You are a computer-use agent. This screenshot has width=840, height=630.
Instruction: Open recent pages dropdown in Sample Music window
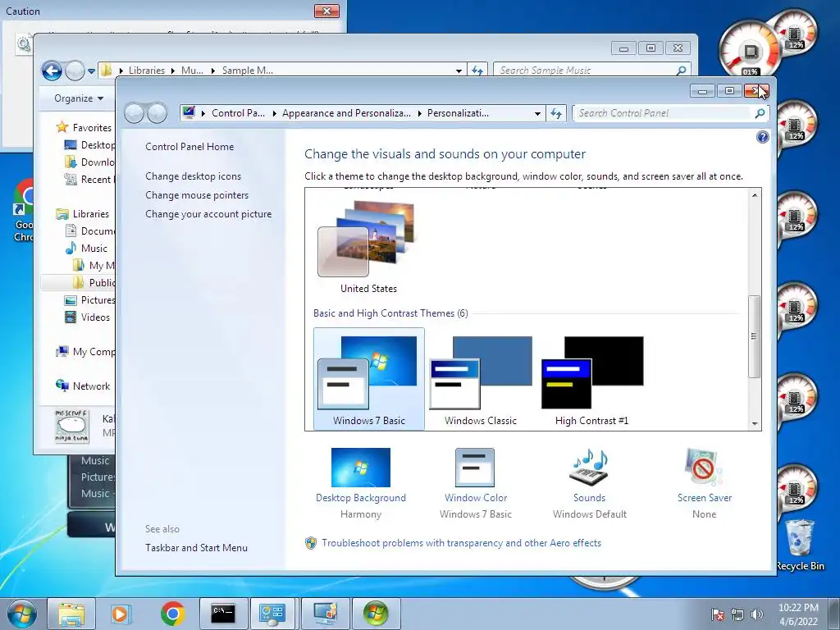[x=92, y=71]
